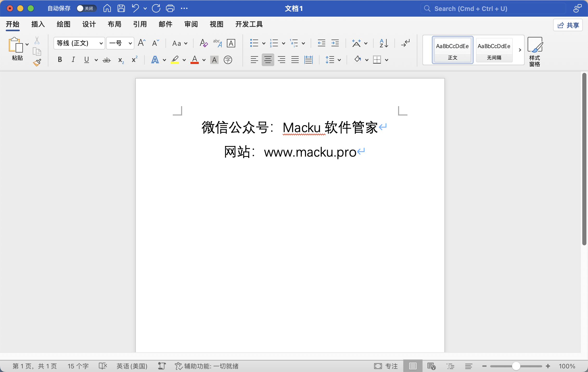This screenshot has height=372, width=588.
Task: Switch to Draft view
Action: click(x=469, y=366)
